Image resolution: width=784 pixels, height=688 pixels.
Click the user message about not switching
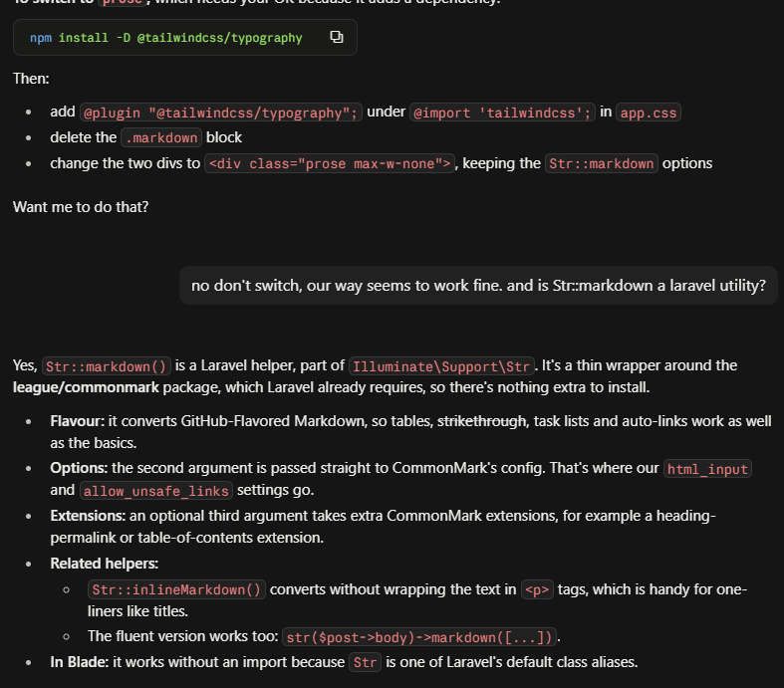(478, 286)
